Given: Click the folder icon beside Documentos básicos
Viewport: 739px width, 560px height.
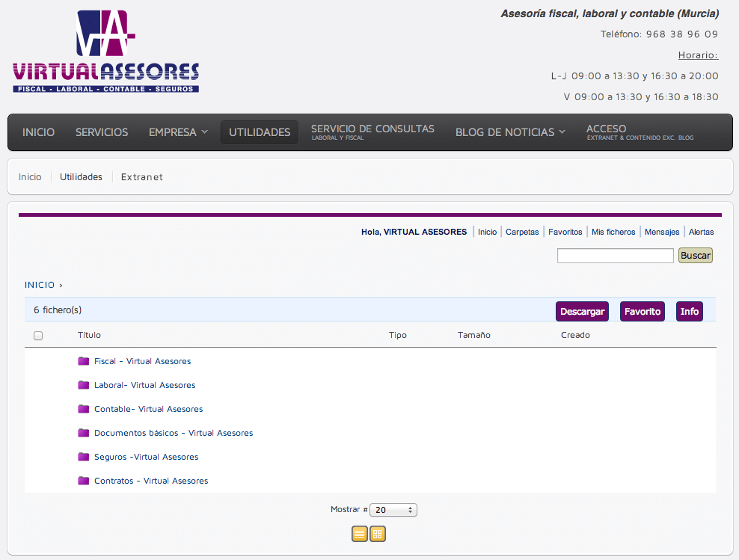Looking at the screenshot, I should pos(84,433).
